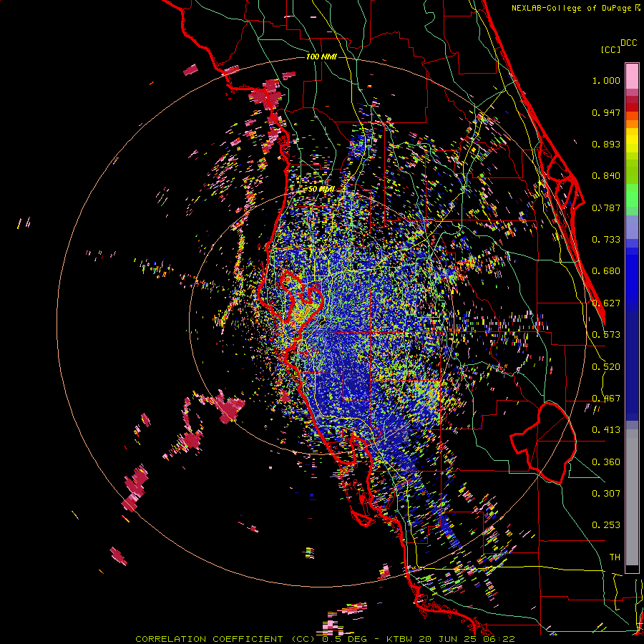Click the 50 NMI range ring label
644x644 pixels.
click(321, 190)
